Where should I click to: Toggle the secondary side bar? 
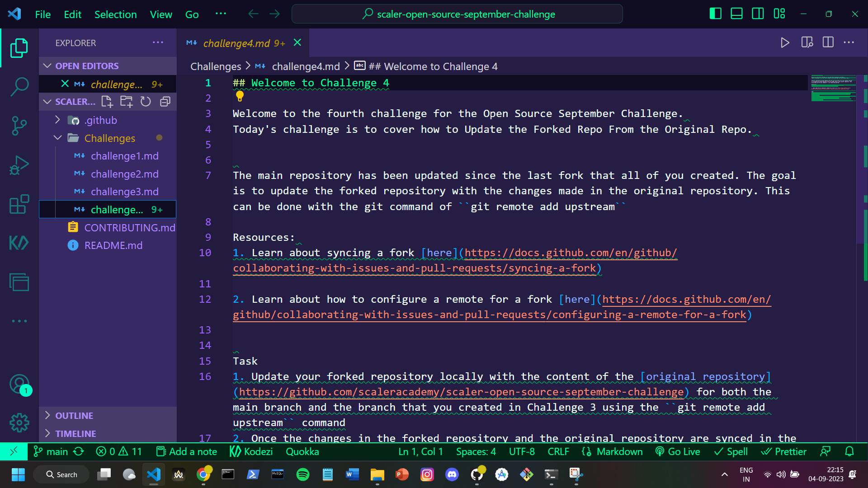click(757, 14)
